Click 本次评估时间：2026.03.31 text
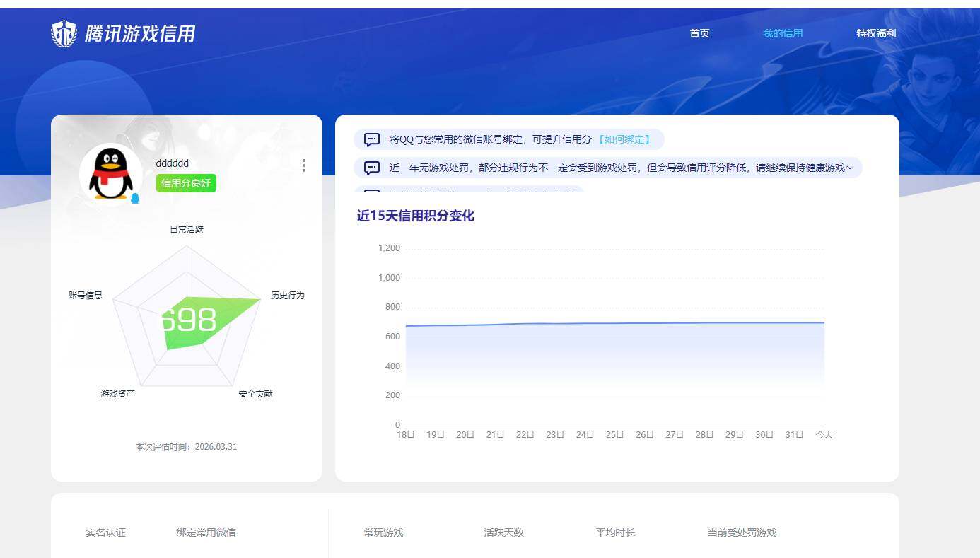This screenshot has width=980, height=558. (x=187, y=447)
